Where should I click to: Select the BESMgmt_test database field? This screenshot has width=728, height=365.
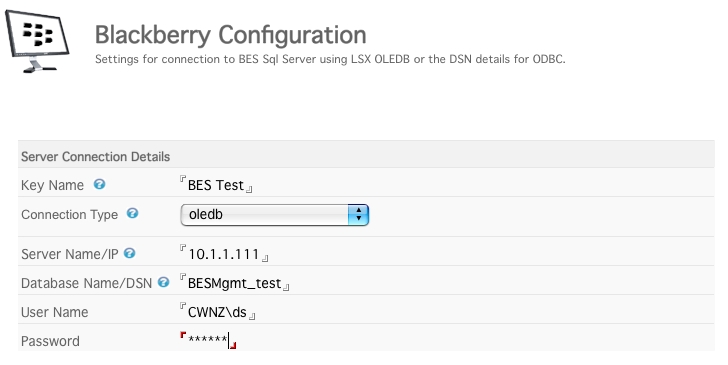click(x=234, y=283)
